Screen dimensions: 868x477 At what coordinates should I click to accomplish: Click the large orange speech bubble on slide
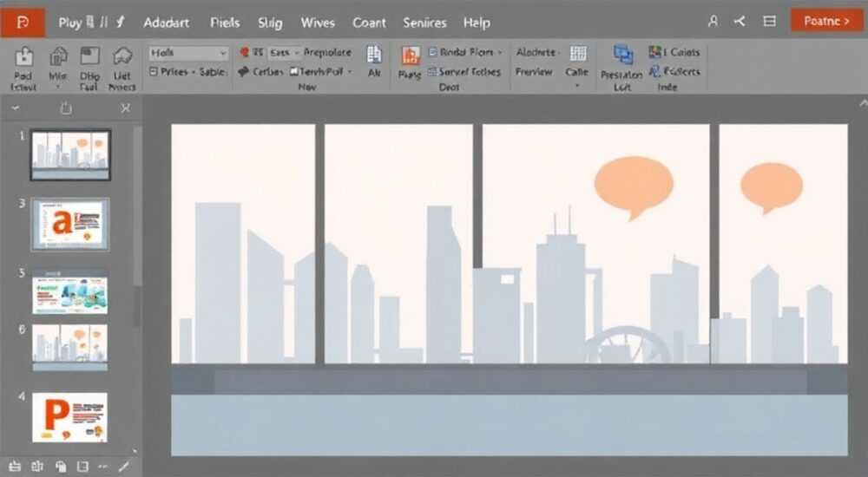pos(634,187)
